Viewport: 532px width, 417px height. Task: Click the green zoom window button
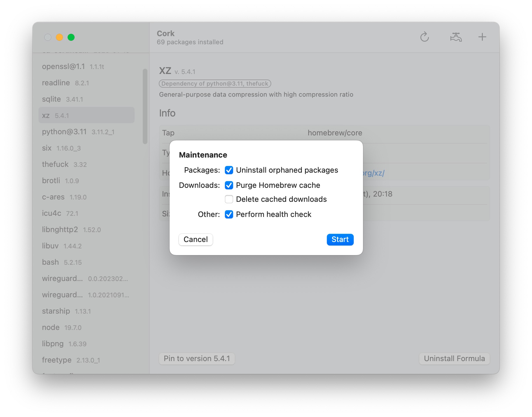tap(71, 37)
